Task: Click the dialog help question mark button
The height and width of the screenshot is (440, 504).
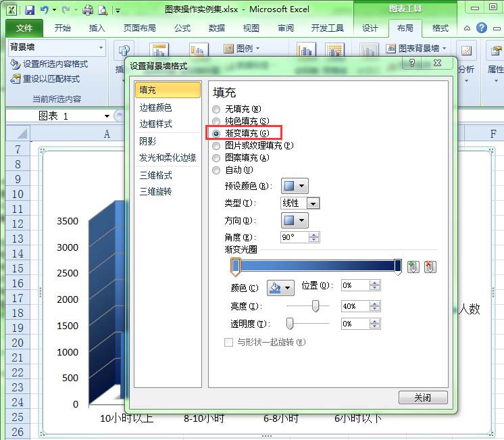Action: click(411, 63)
